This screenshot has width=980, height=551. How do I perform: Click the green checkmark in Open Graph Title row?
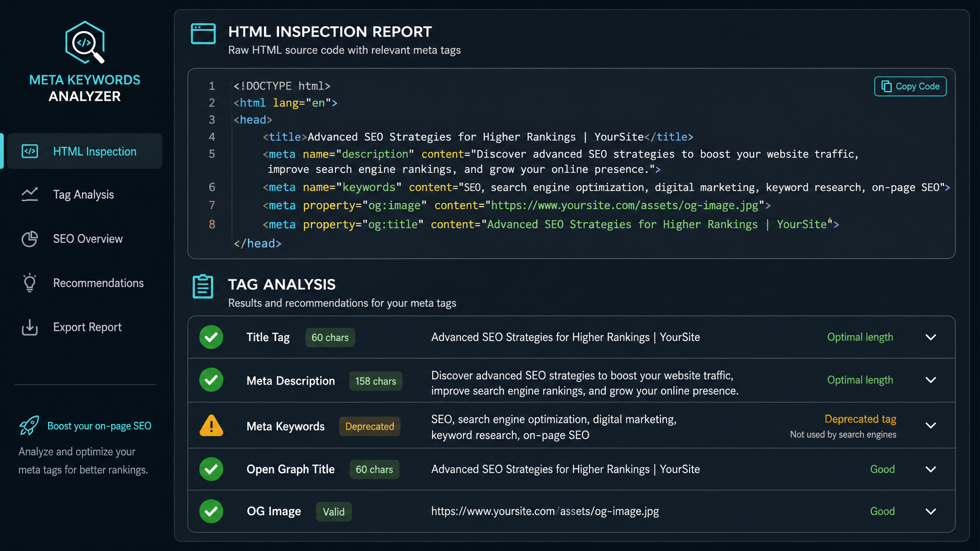[x=211, y=469]
